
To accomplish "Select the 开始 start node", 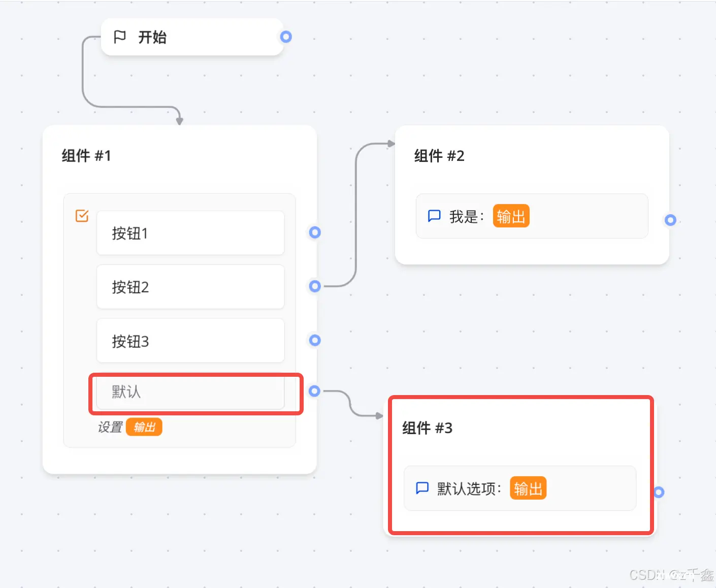I will tap(192, 37).
